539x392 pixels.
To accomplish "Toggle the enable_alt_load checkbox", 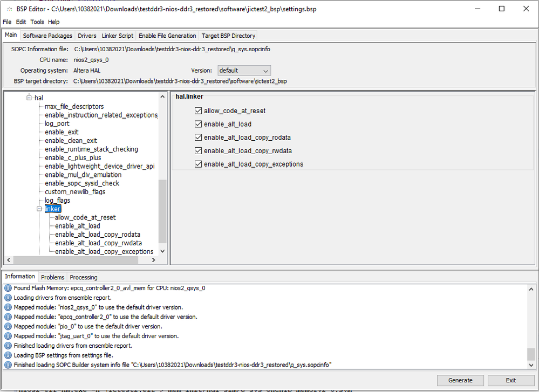I will (x=198, y=124).
